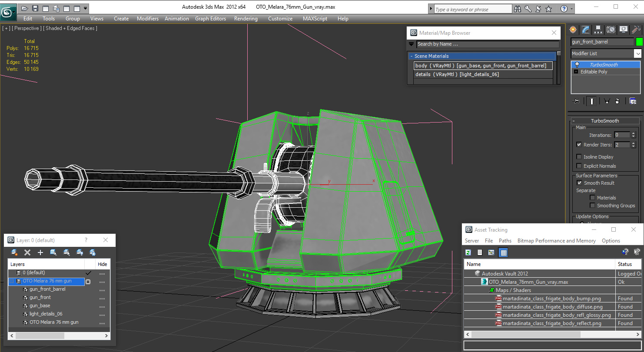Click the Refresh icon in Asset Tracking toolbar

(468, 252)
